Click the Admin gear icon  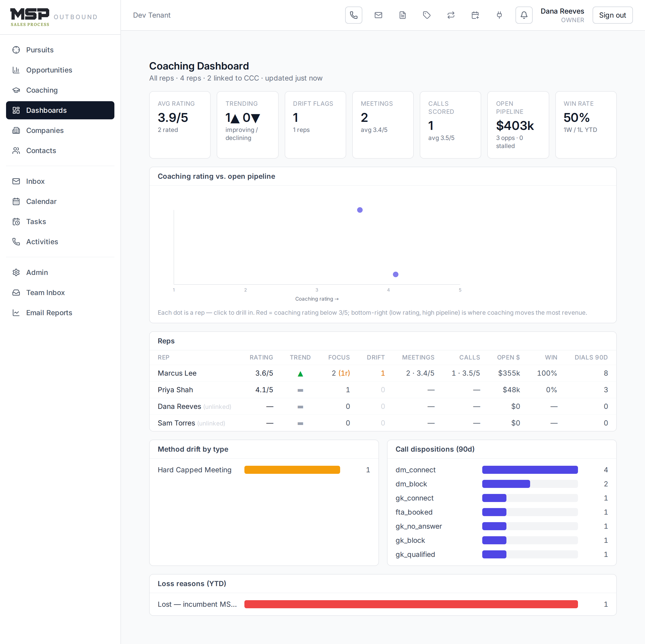click(16, 272)
